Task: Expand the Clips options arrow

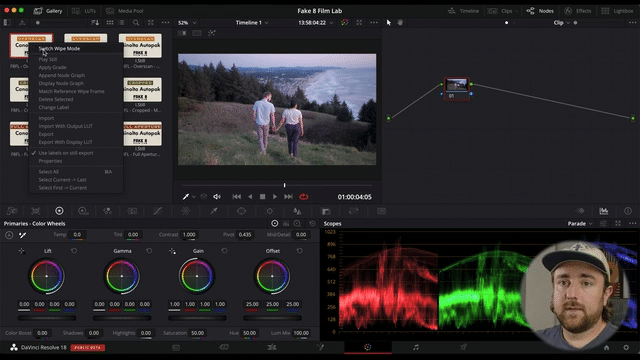Action: (x=516, y=11)
